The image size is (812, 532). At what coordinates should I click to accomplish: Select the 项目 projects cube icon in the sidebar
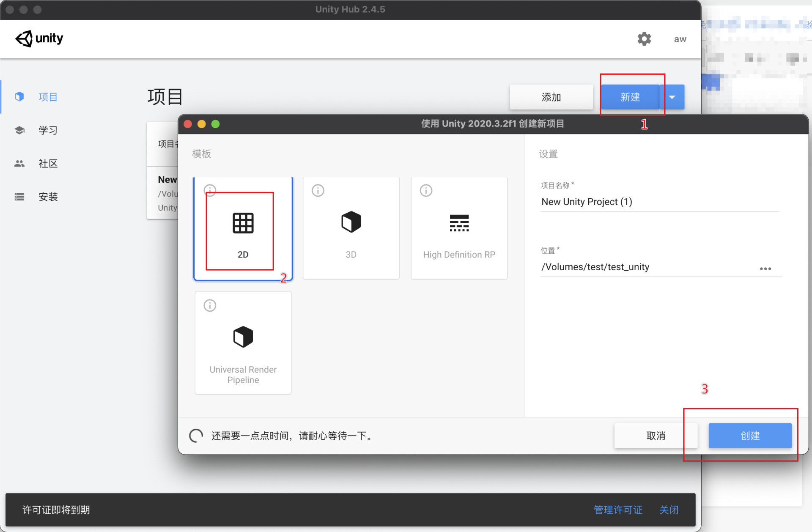point(19,97)
